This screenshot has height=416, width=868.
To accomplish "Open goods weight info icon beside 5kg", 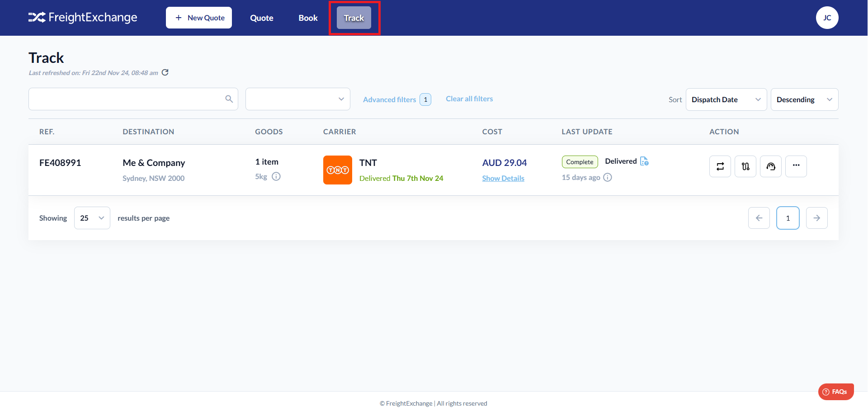I will (276, 176).
